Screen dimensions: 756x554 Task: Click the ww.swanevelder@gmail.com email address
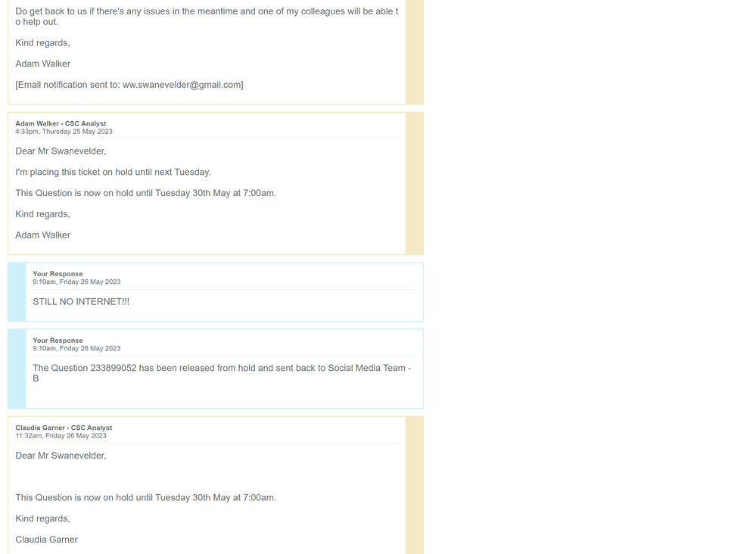point(182,85)
